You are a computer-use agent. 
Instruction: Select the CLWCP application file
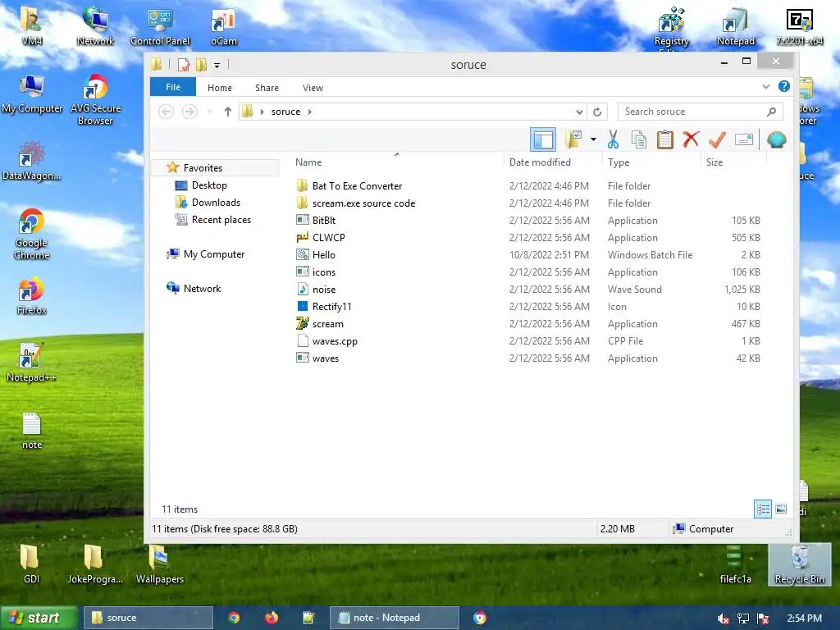coord(328,237)
